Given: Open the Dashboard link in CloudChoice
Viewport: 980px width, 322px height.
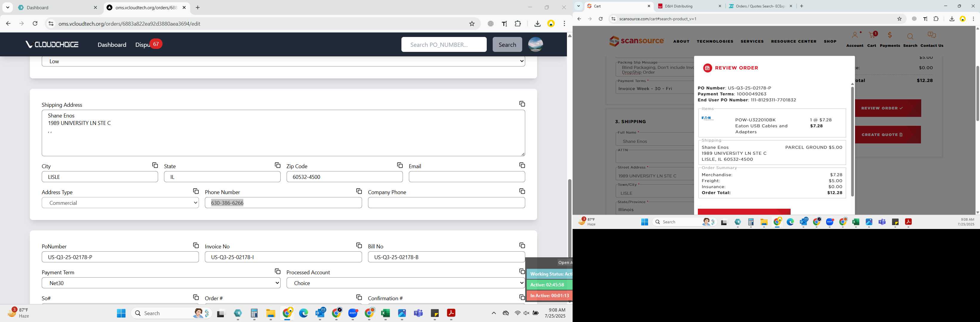Looking at the screenshot, I should pos(112,44).
